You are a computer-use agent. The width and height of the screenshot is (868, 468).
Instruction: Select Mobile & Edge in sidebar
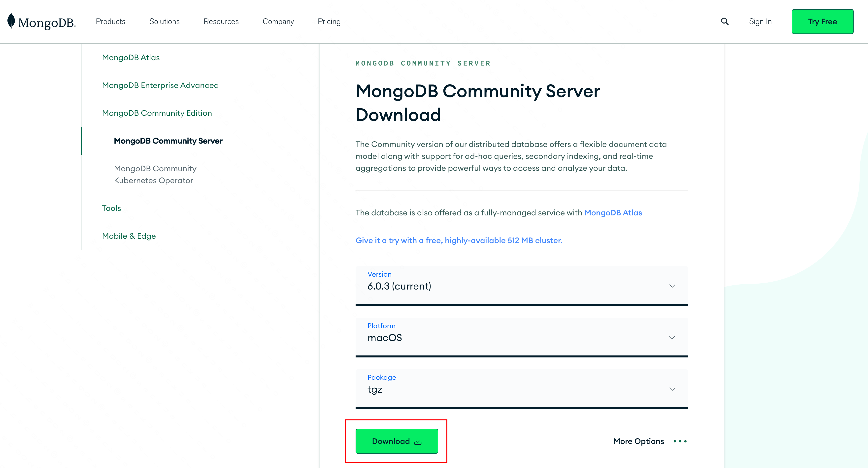click(129, 236)
